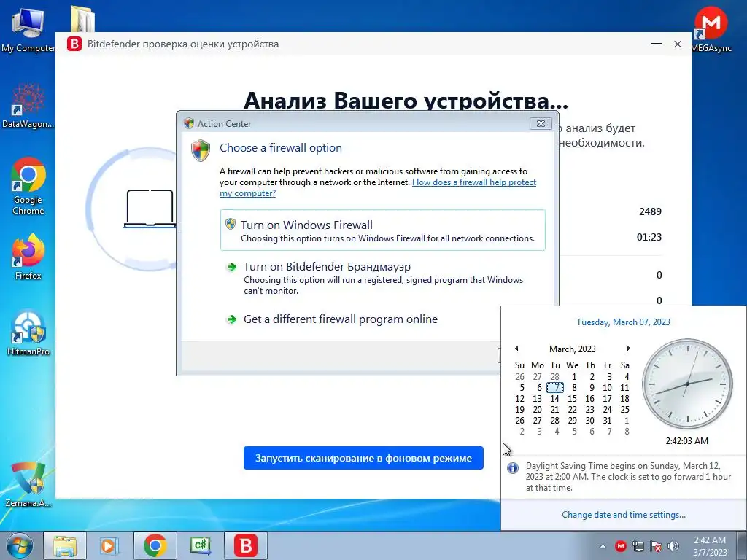Screen dimensions: 747x560
Task: Open Windows Explorer from the taskbar
Action: pyautogui.click(x=65, y=545)
